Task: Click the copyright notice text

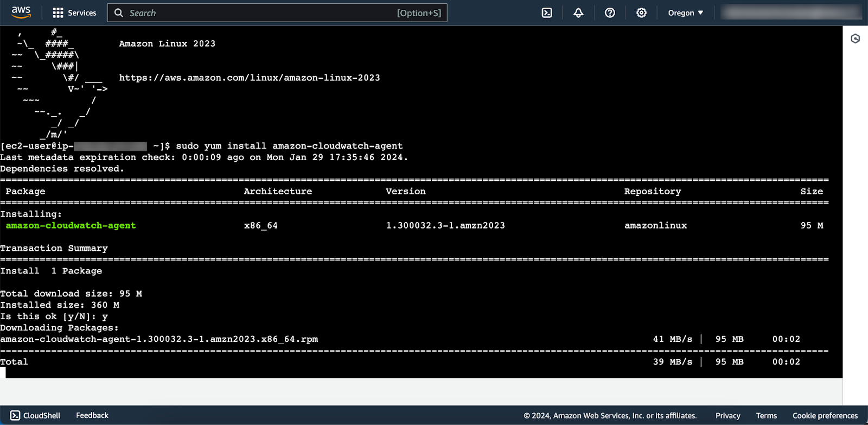Action: pyautogui.click(x=610, y=416)
